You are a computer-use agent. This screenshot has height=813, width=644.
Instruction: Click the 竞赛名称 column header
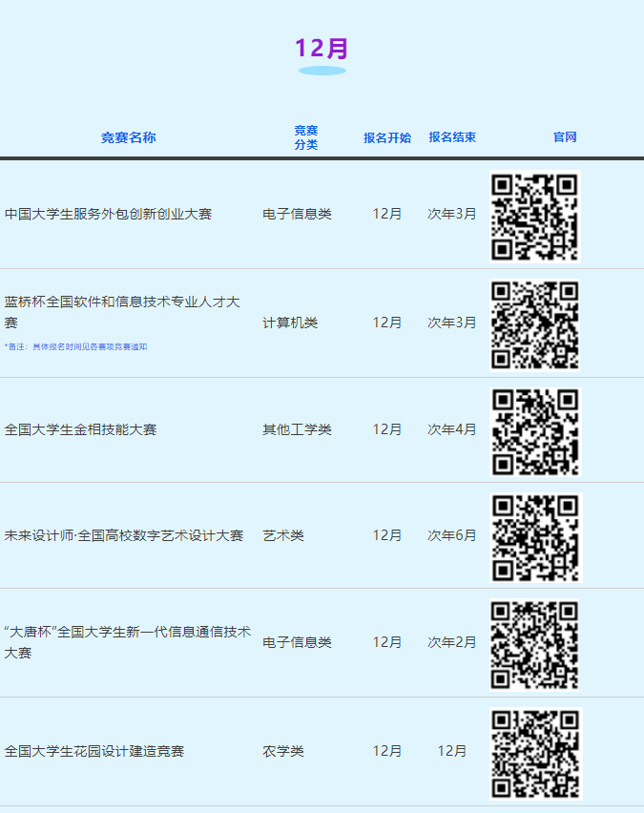point(129,137)
